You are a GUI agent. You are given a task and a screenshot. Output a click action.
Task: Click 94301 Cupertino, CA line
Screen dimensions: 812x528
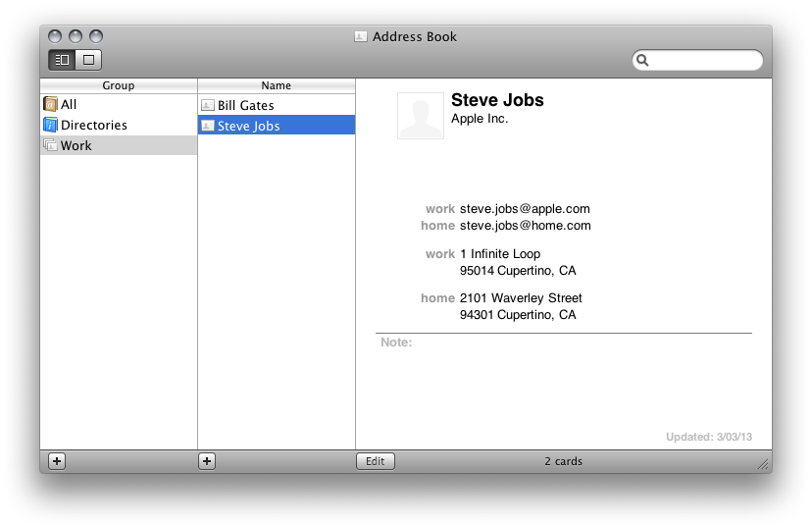(x=518, y=314)
